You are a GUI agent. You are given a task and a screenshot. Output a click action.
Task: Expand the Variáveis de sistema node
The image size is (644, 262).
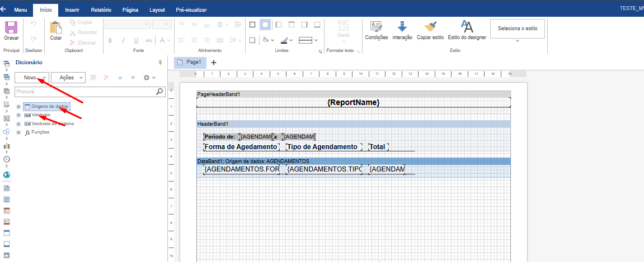18,124
